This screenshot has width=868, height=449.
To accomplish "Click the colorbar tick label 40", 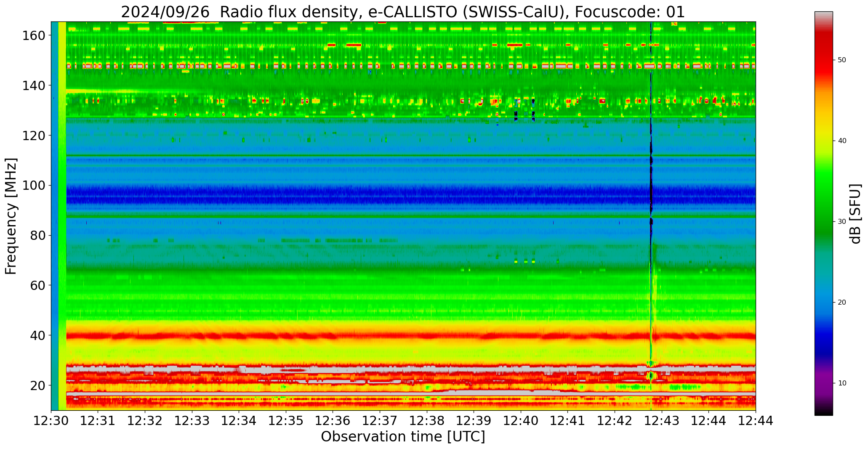I will (x=842, y=141).
